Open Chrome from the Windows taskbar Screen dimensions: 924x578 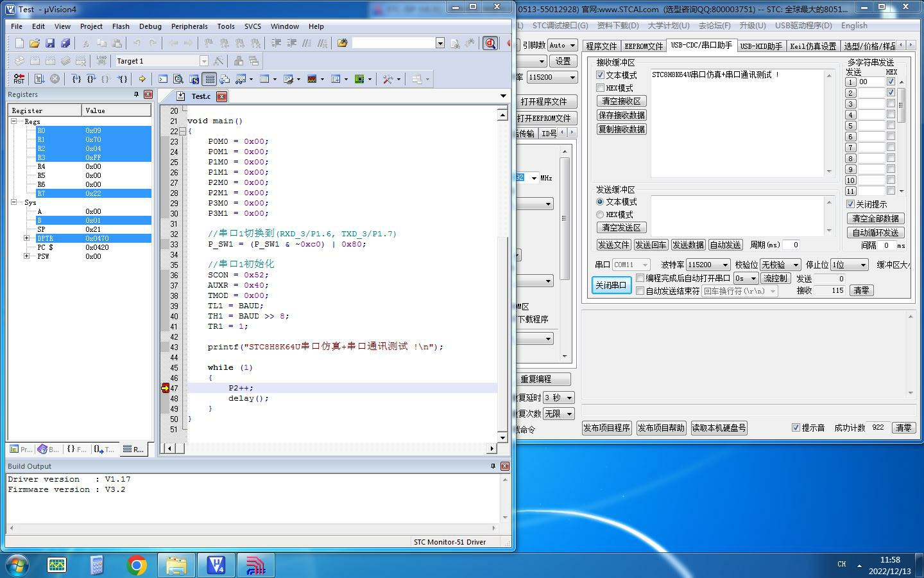(137, 565)
